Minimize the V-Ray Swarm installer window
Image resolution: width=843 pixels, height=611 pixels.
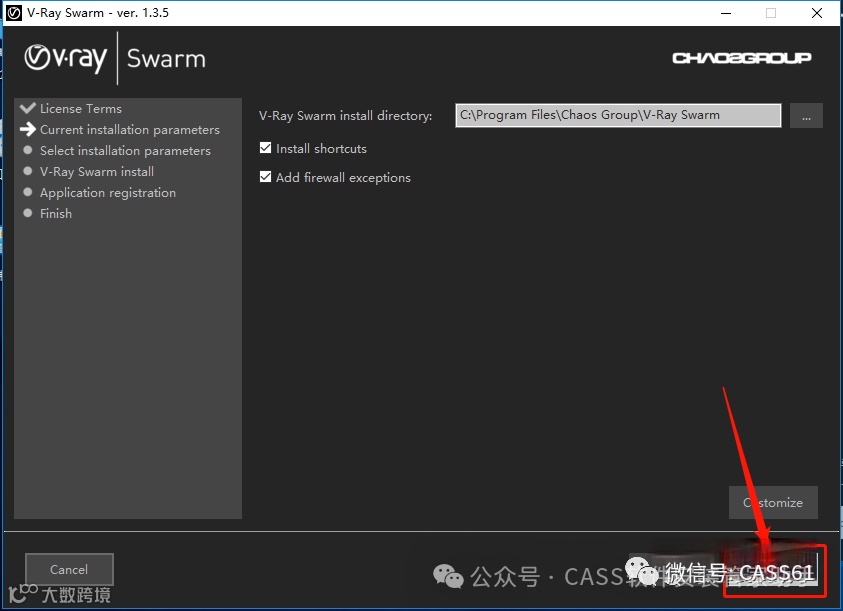[x=726, y=13]
